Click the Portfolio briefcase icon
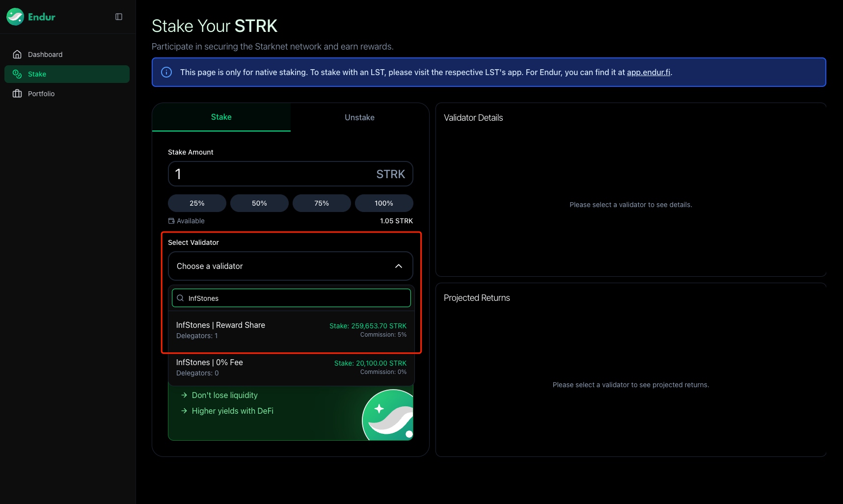The image size is (843, 504). pyautogui.click(x=17, y=94)
